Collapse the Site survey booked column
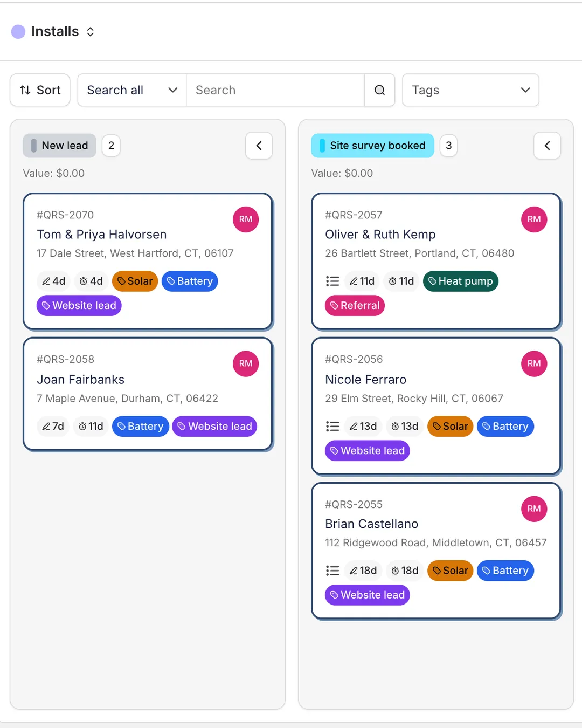 (547, 146)
